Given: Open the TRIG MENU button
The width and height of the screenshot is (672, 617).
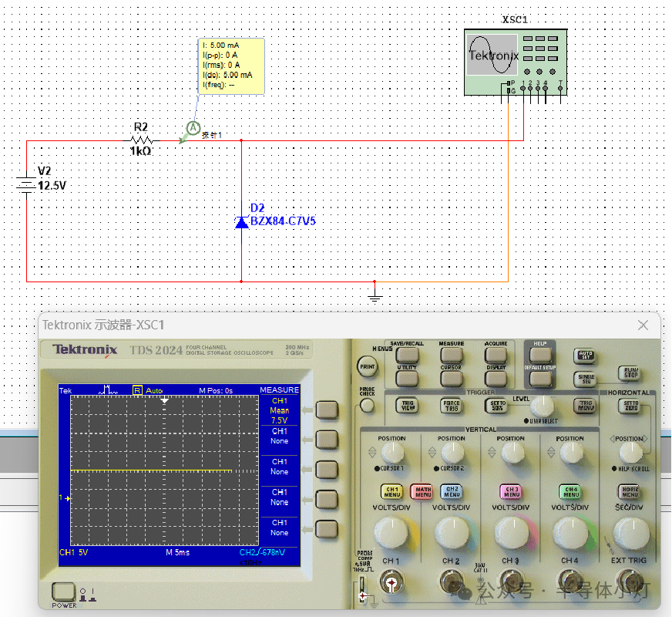Looking at the screenshot, I should 586,405.
